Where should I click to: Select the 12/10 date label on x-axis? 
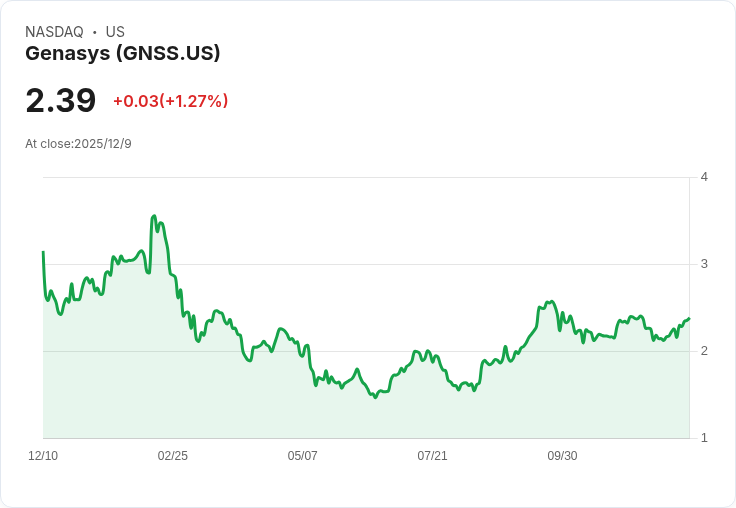(43, 456)
